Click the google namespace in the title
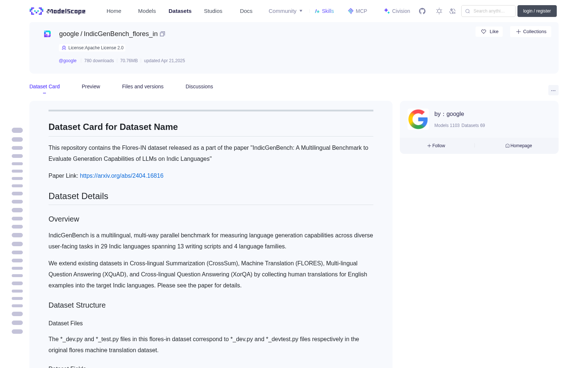The image size is (588, 368). pyautogui.click(x=69, y=34)
